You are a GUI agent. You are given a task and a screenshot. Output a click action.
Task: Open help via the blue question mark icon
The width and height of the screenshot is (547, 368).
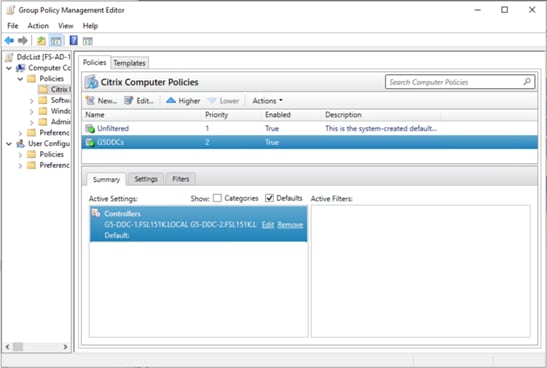point(74,40)
